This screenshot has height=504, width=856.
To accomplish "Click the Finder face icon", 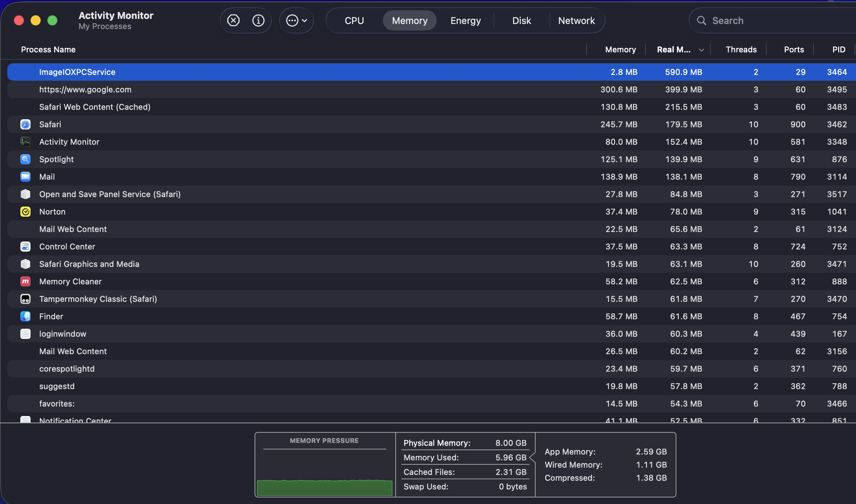I will coord(25,316).
